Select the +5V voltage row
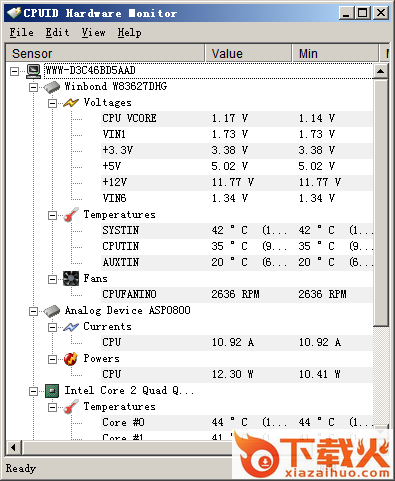 [x=237, y=166]
